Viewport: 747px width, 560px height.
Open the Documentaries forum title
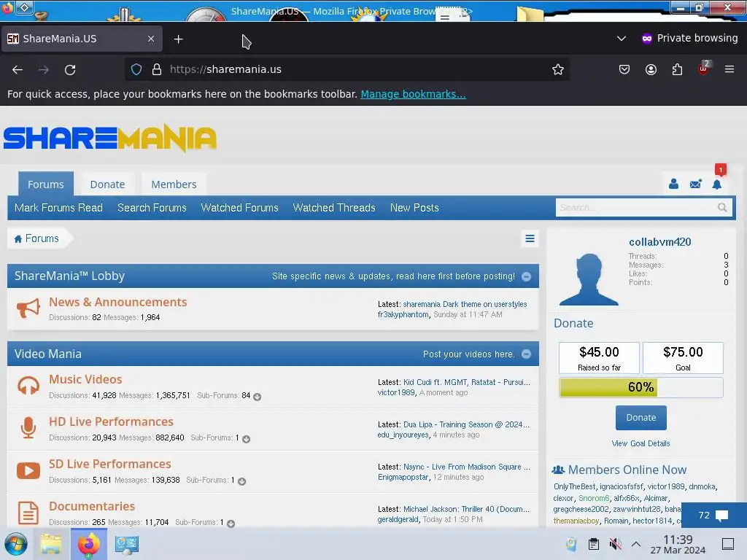point(92,506)
